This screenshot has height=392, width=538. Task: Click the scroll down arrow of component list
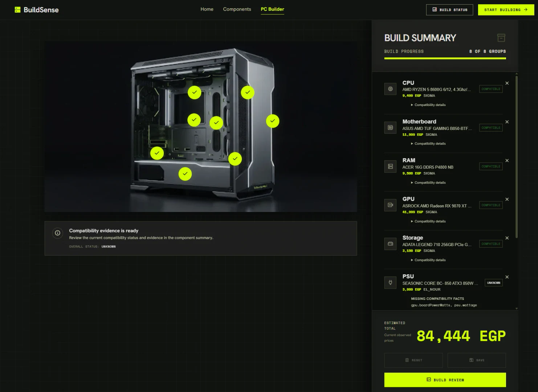pos(517,309)
